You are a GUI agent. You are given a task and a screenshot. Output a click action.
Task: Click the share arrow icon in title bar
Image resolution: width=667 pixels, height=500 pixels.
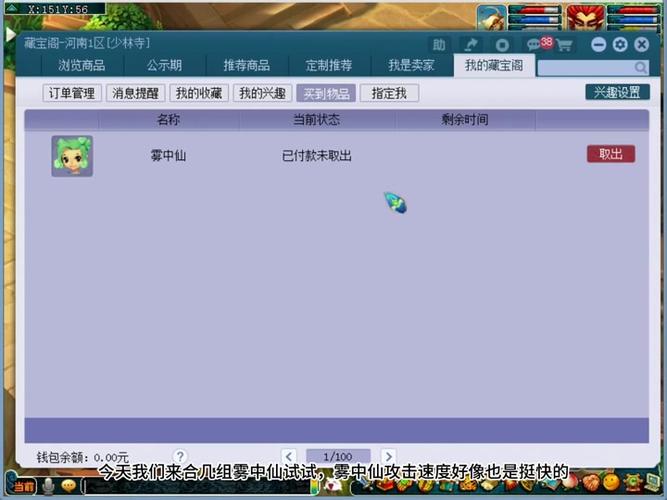click(x=471, y=45)
